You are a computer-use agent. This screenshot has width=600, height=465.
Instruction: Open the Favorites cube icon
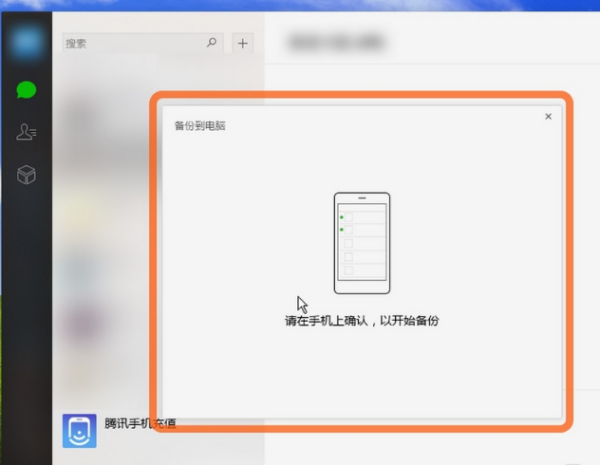coord(26,175)
